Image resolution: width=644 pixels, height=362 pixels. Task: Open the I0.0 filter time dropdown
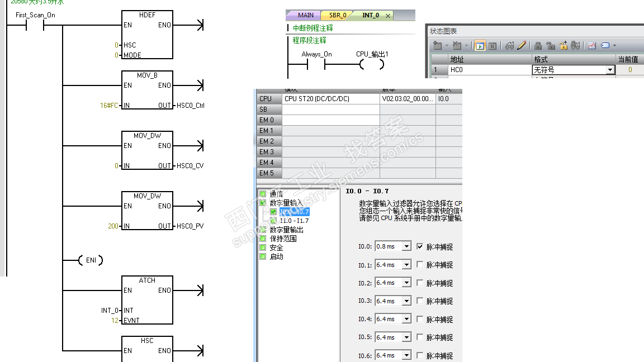click(x=406, y=246)
